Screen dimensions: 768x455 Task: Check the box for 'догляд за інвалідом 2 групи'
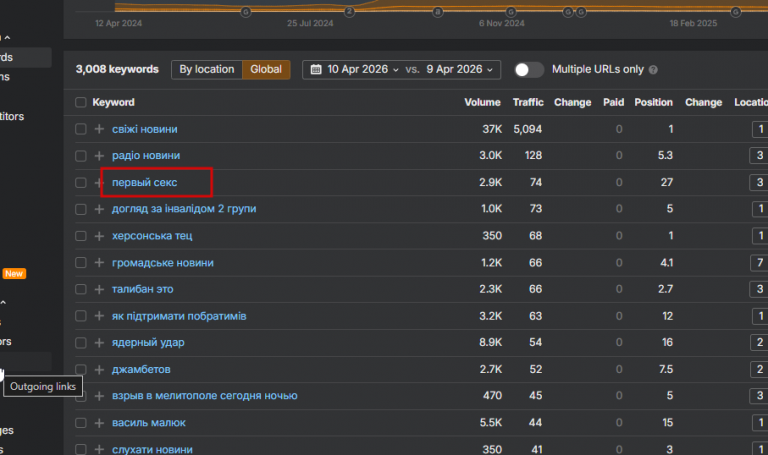[81, 209]
